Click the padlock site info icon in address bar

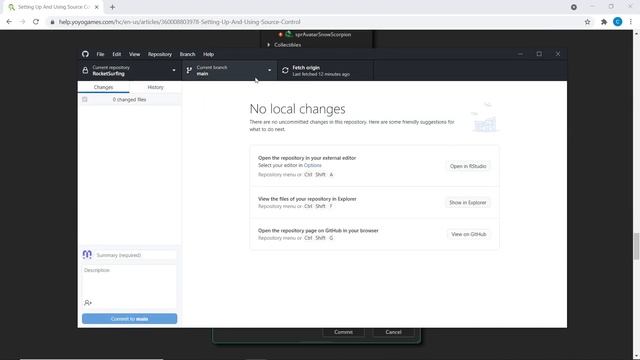[x=52, y=22]
